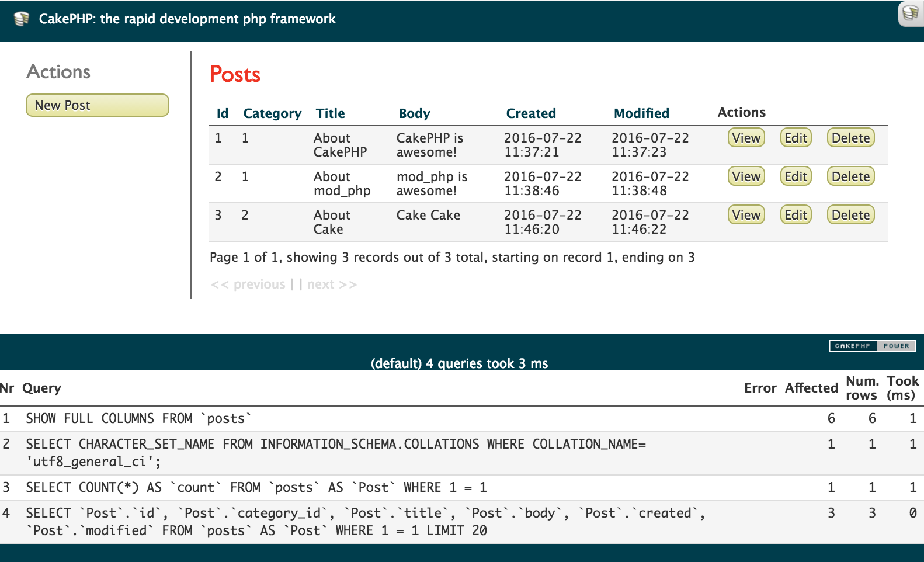
Task: Click the Affected column header in SQL log
Action: (811, 388)
